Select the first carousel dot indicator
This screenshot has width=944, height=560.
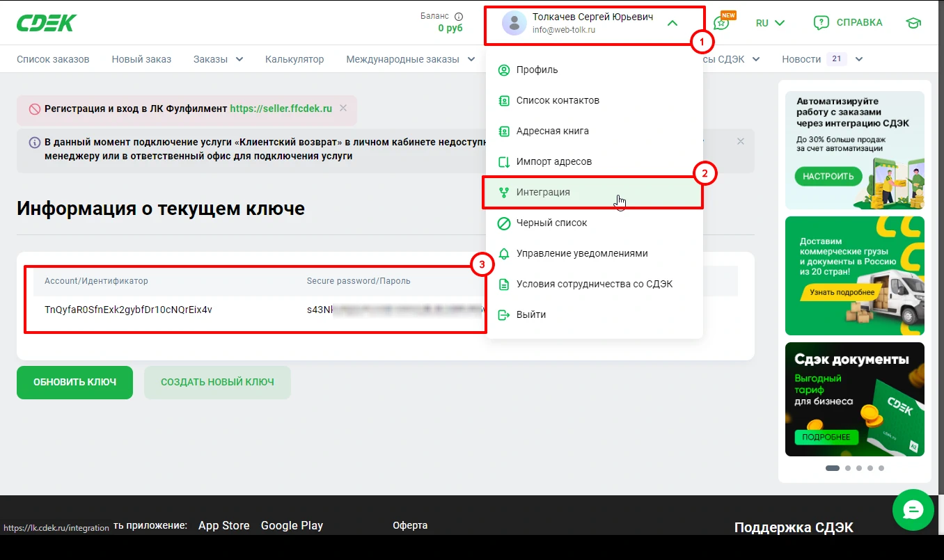tap(832, 468)
